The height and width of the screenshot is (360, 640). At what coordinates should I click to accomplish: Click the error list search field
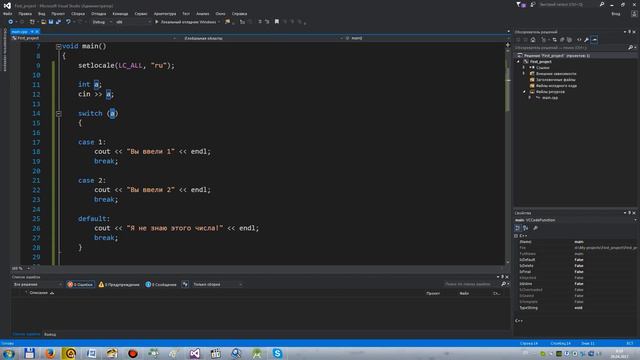click(x=471, y=284)
